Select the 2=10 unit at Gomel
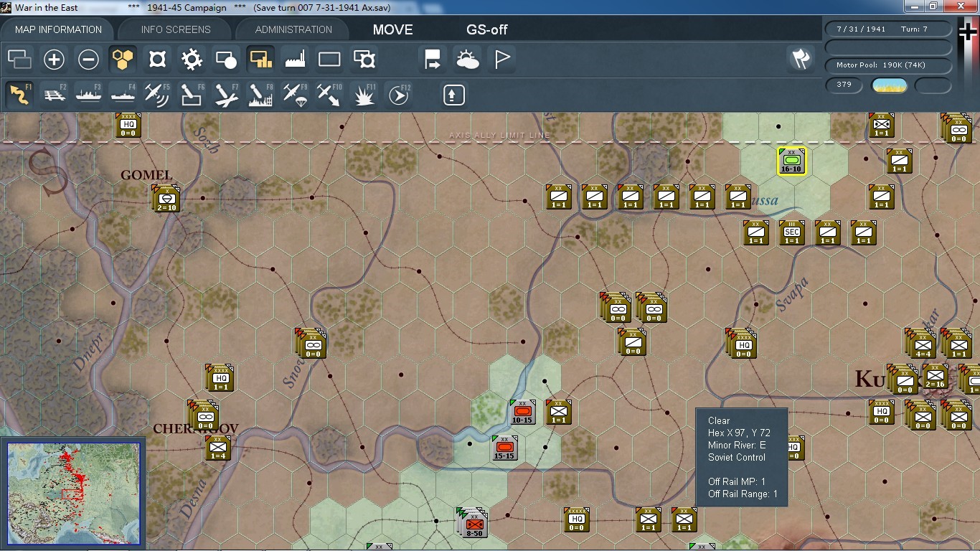 (x=166, y=199)
